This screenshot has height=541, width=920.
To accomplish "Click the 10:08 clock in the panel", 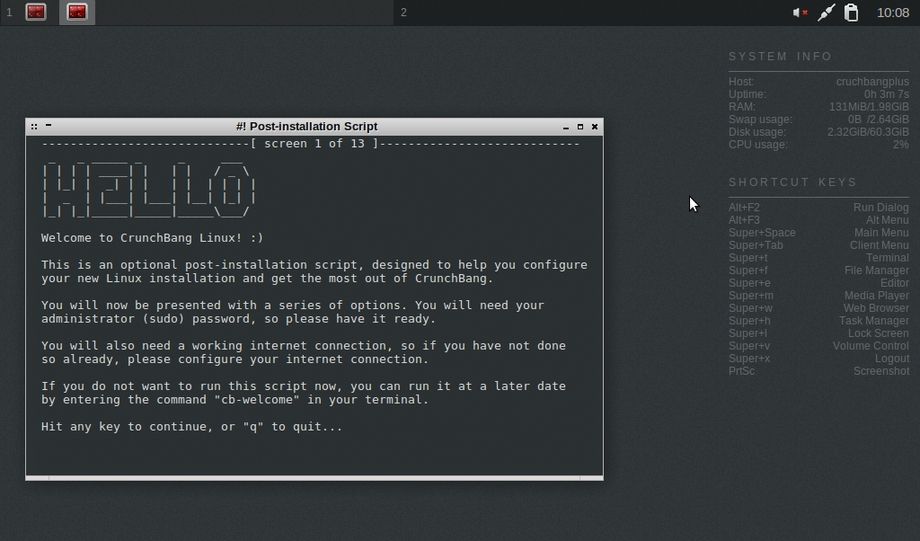I will 893,12.
